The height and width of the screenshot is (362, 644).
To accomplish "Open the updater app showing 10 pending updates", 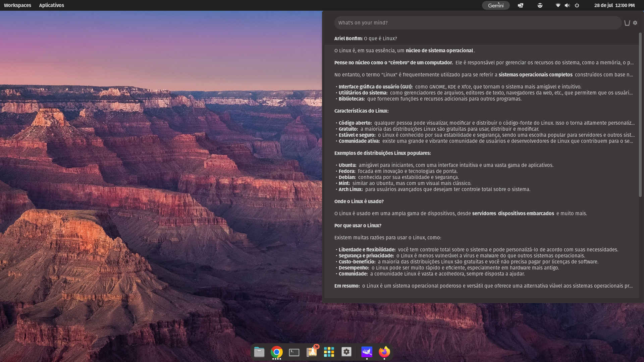I will 312,352.
